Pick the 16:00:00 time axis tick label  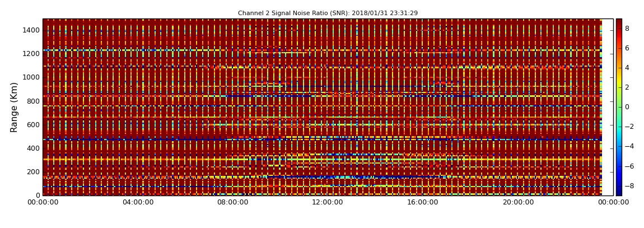[422, 202]
